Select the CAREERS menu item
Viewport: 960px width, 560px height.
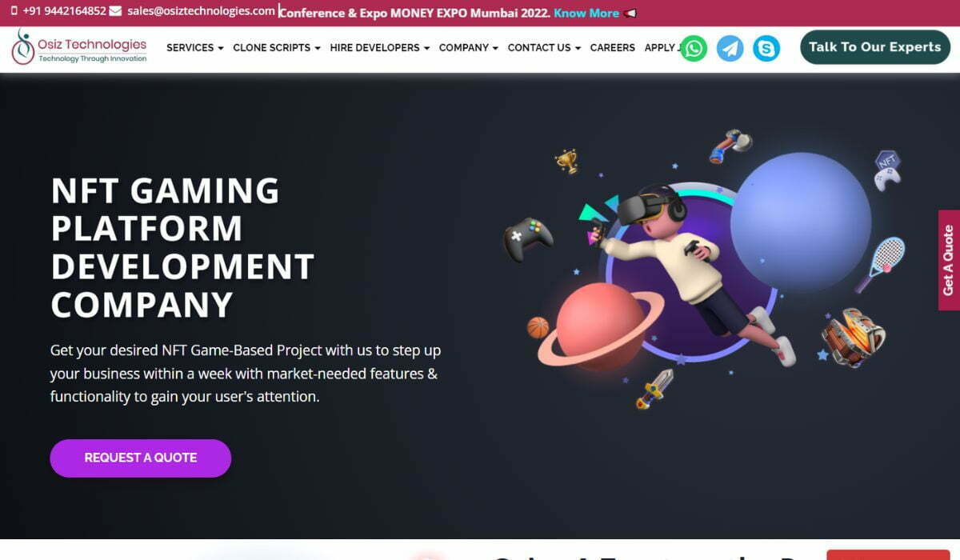(x=612, y=48)
